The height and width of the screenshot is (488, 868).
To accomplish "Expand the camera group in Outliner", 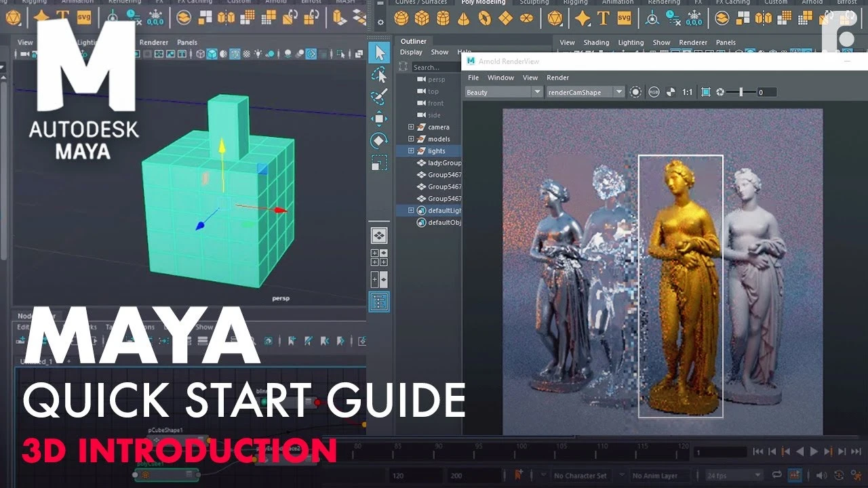I will click(411, 127).
